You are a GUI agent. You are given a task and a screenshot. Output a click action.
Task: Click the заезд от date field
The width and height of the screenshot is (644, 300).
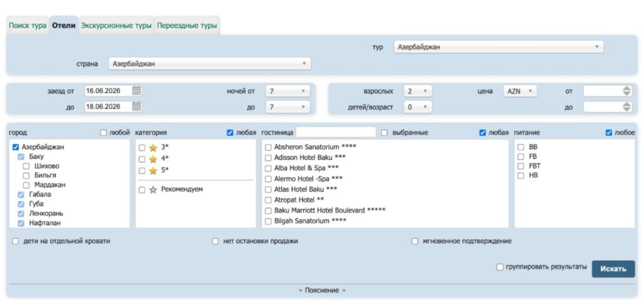click(108, 91)
